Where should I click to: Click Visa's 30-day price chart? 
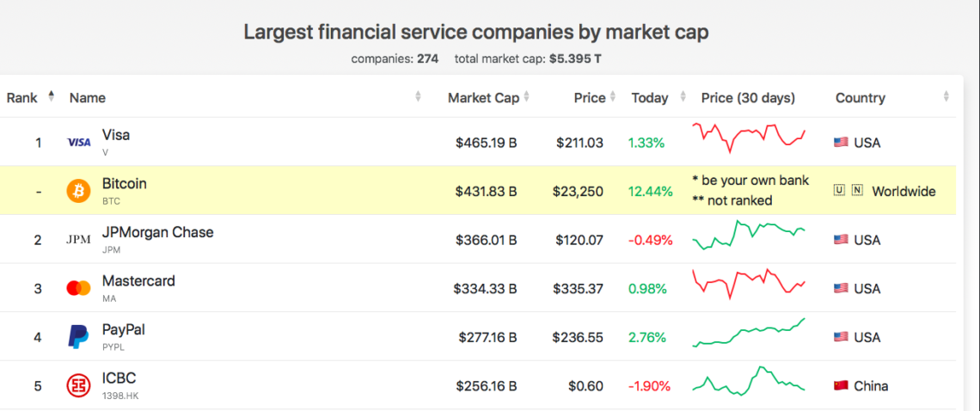click(x=749, y=137)
